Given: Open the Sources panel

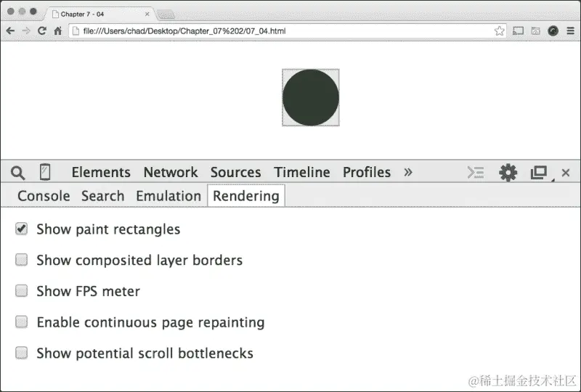Looking at the screenshot, I should (x=235, y=172).
